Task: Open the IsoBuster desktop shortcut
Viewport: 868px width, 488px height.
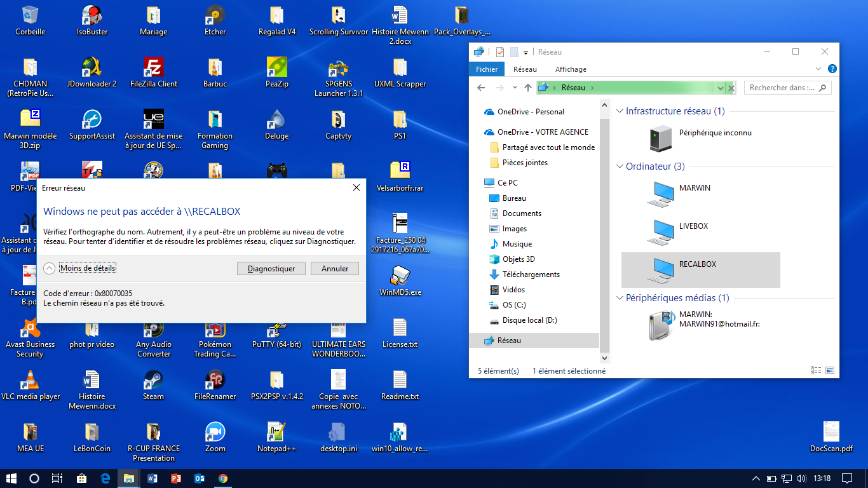Action: coord(92,20)
